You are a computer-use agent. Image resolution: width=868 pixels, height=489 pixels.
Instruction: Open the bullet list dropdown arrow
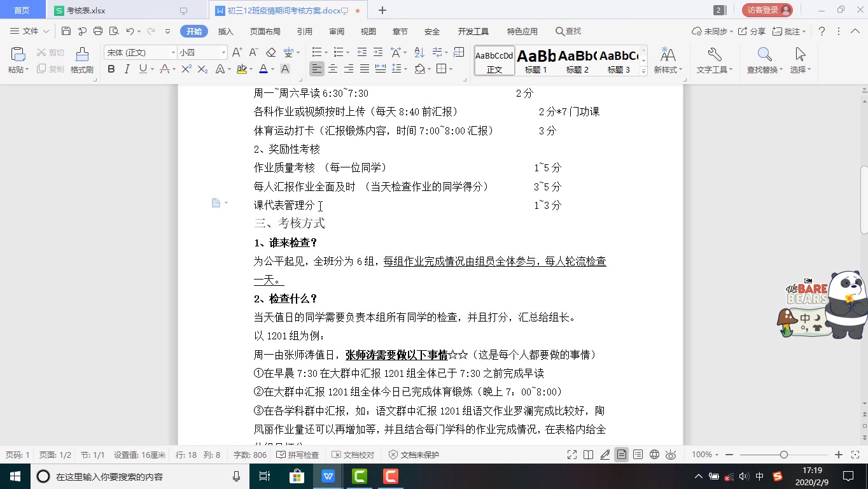point(326,52)
